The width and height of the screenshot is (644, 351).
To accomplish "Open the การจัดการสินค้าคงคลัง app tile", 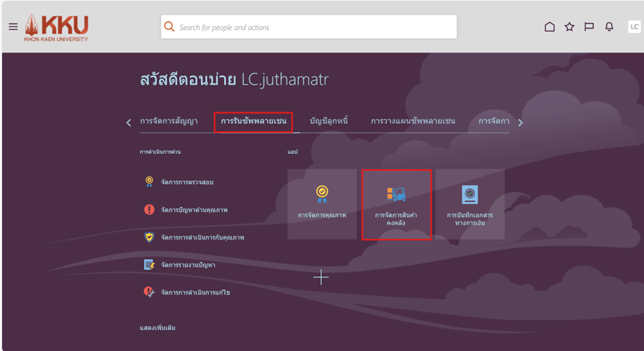I will click(x=396, y=204).
